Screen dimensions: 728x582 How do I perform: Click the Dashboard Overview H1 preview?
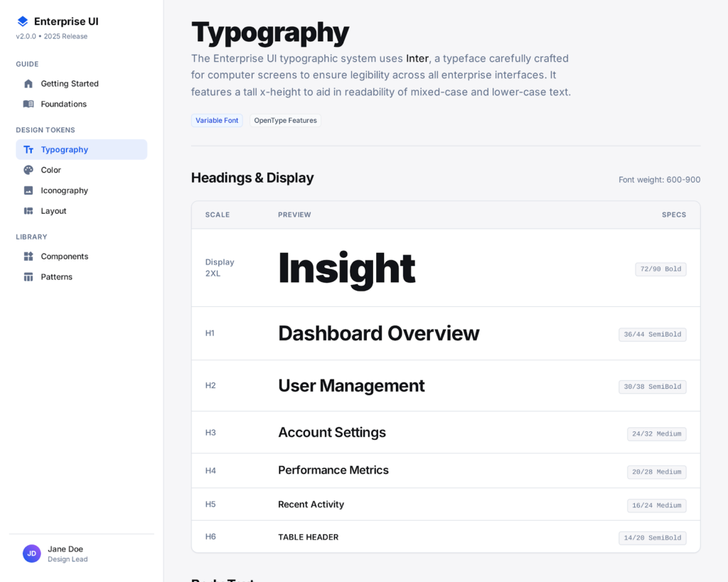[x=378, y=333]
